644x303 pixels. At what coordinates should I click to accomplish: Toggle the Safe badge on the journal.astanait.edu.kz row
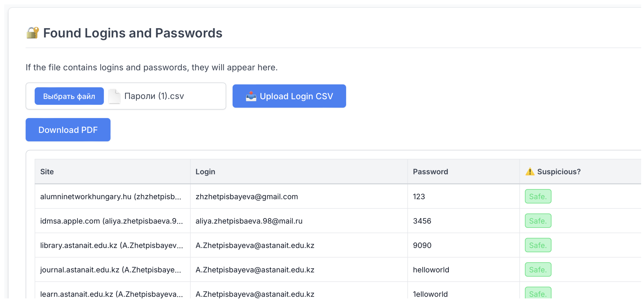click(x=538, y=269)
